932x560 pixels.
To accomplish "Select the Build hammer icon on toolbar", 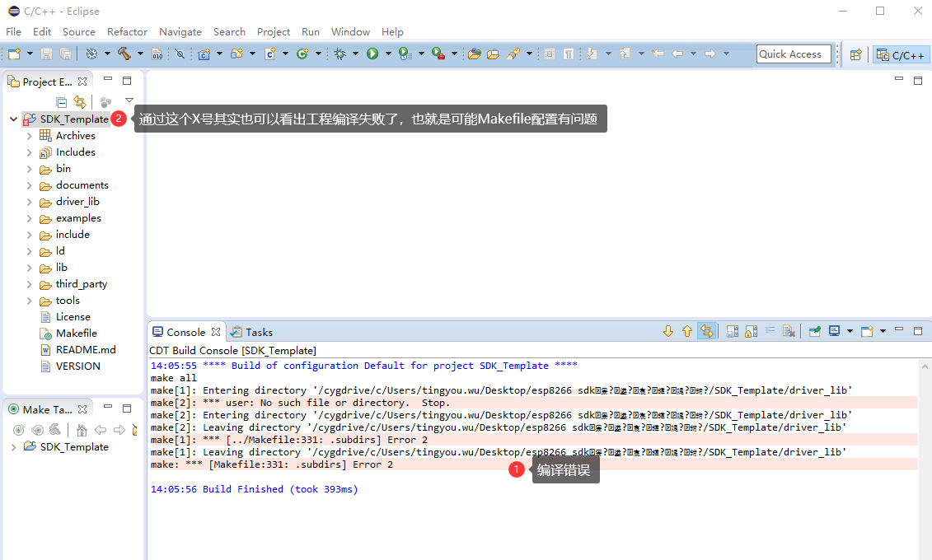I will pos(124,54).
